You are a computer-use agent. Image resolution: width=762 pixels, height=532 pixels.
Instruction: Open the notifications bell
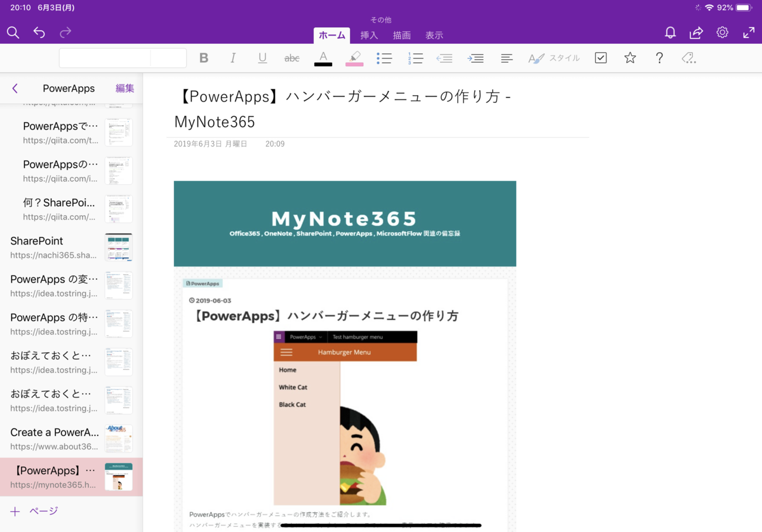[x=670, y=32]
